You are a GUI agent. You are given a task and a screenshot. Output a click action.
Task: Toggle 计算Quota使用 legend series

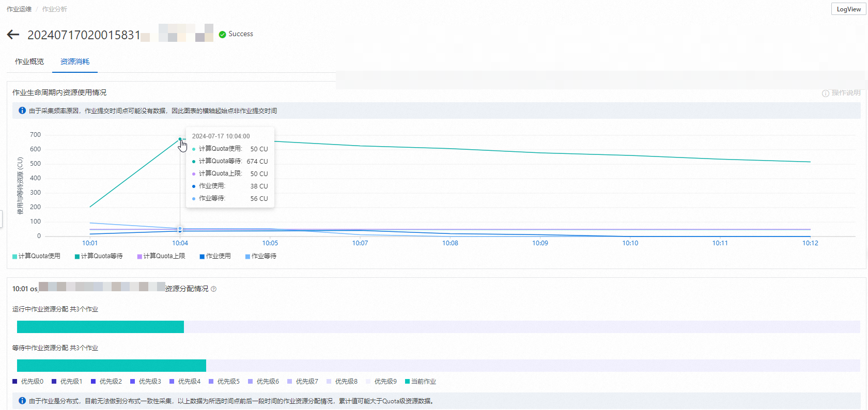click(x=36, y=256)
